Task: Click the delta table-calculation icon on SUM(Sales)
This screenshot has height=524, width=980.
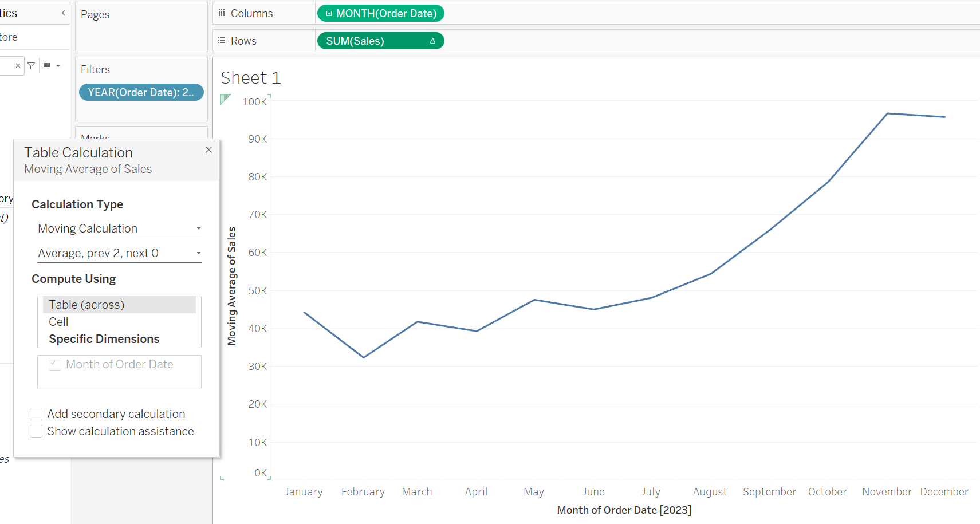Action: [432, 40]
